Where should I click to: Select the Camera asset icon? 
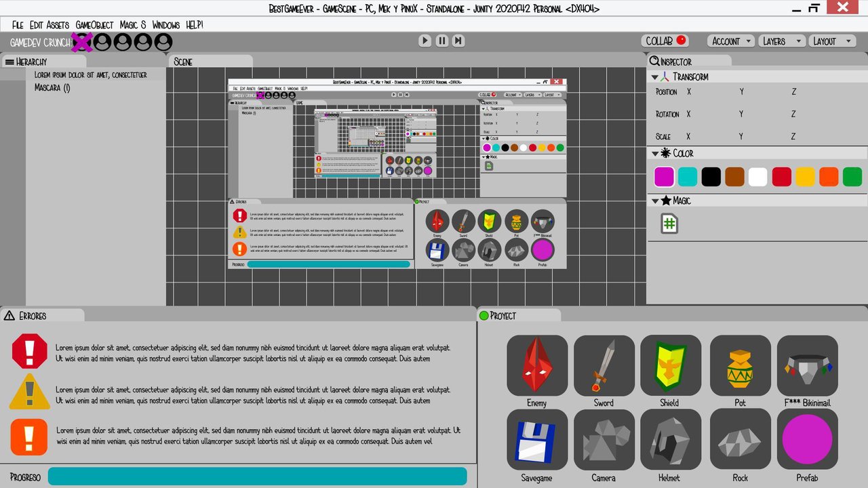[604, 439]
